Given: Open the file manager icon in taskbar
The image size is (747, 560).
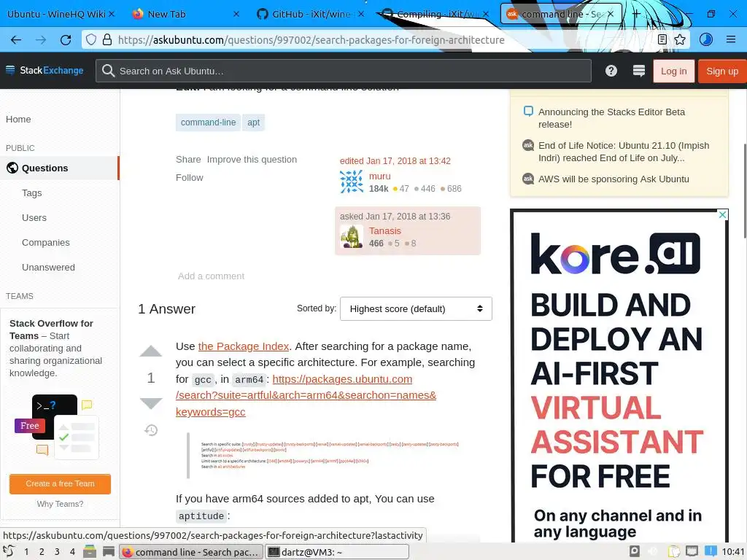Looking at the screenshot, I should 90,551.
